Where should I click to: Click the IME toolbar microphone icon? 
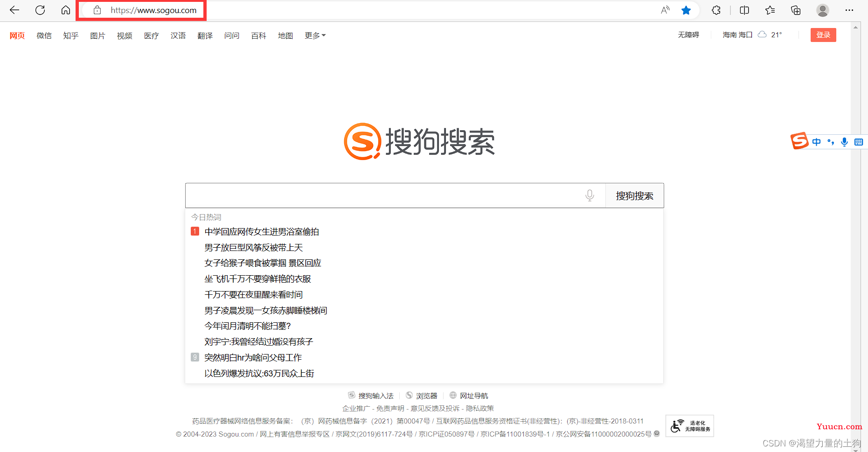coord(844,142)
